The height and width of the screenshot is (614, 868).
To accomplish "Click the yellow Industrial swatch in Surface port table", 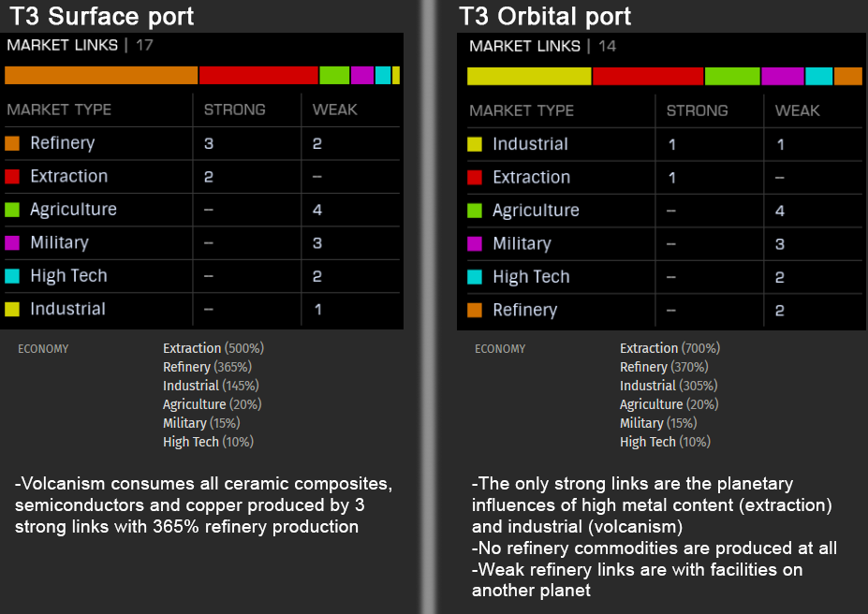I will pos(12,309).
